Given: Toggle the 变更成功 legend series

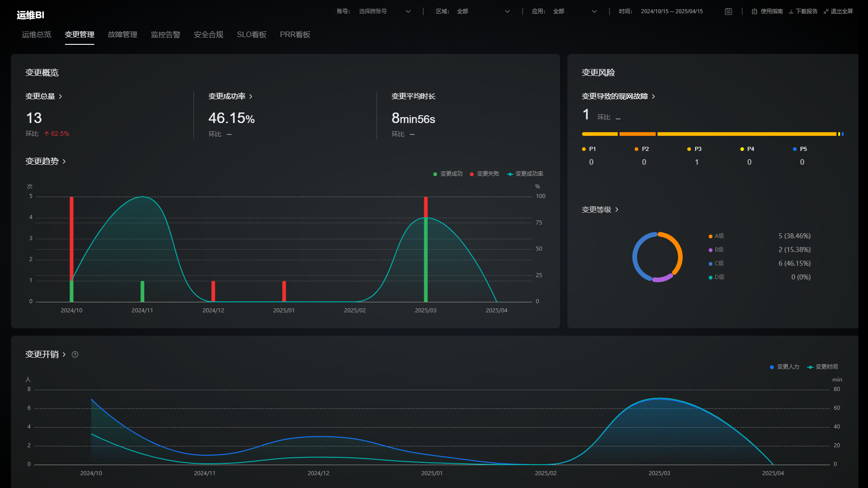Looking at the screenshot, I should 447,174.
